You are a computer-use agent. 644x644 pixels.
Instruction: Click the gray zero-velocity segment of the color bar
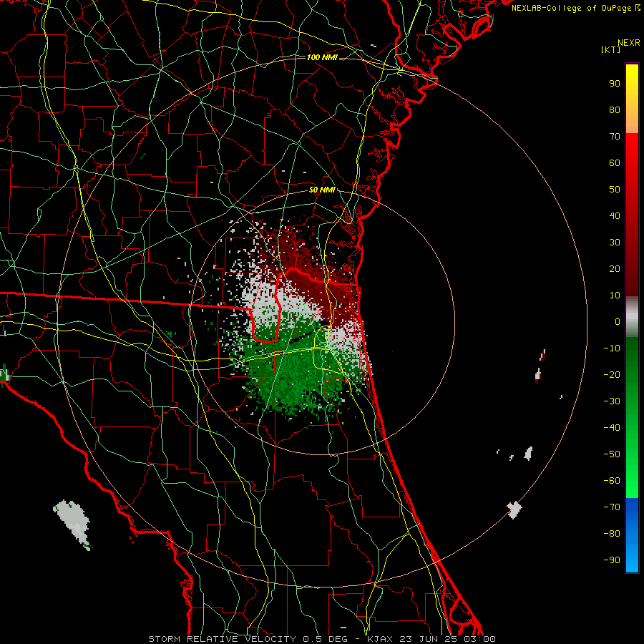click(x=632, y=317)
